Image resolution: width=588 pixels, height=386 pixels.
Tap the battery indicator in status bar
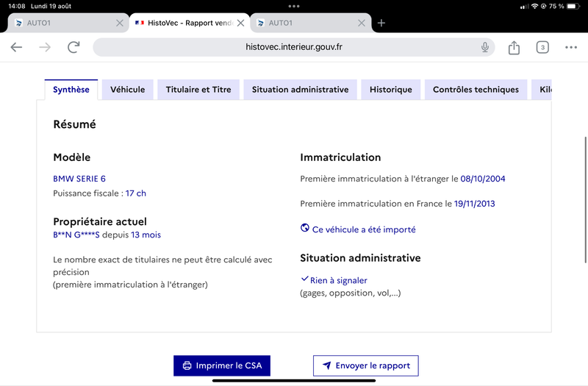(x=573, y=6)
